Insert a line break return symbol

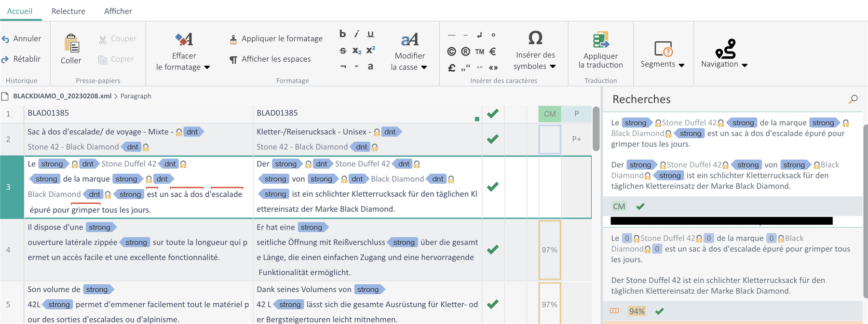tap(479, 35)
